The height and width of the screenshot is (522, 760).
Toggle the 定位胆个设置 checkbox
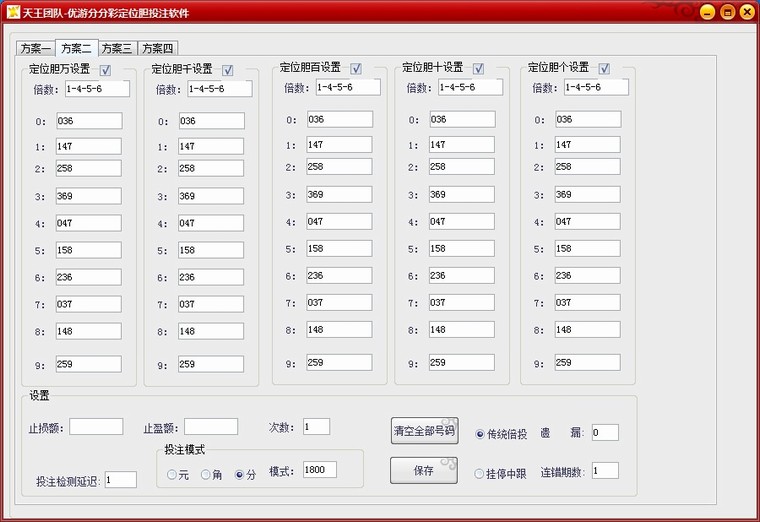tap(604, 69)
